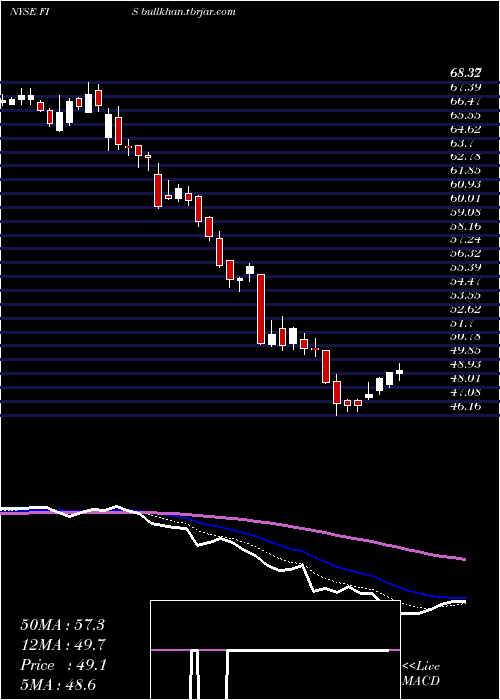Click the 60.93 price level
The width and height of the screenshot is (500, 700).
pyautogui.click(x=465, y=184)
